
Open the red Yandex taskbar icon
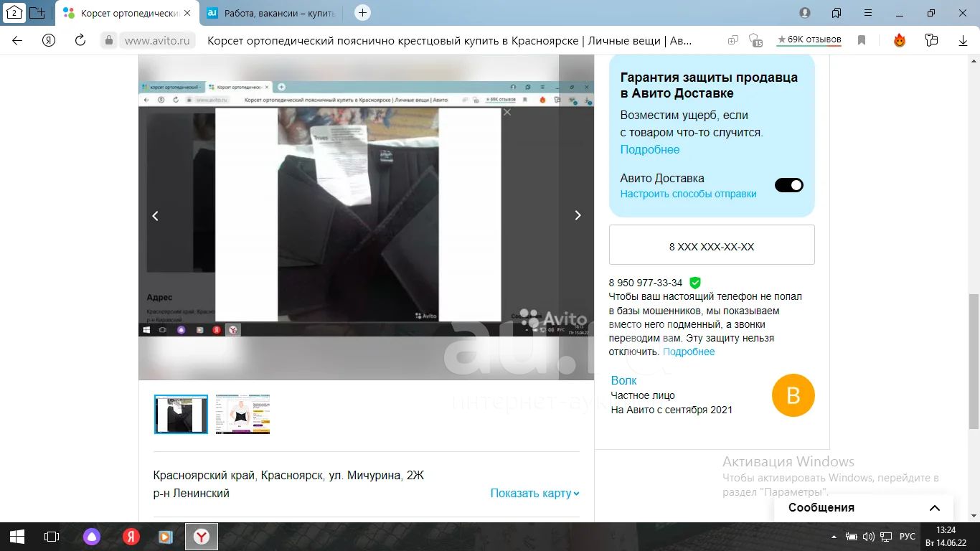[130, 537]
